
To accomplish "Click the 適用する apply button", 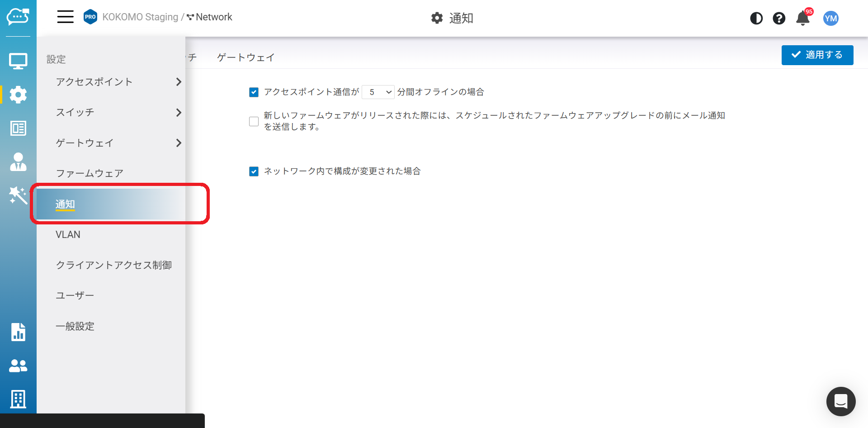I will [817, 55].
